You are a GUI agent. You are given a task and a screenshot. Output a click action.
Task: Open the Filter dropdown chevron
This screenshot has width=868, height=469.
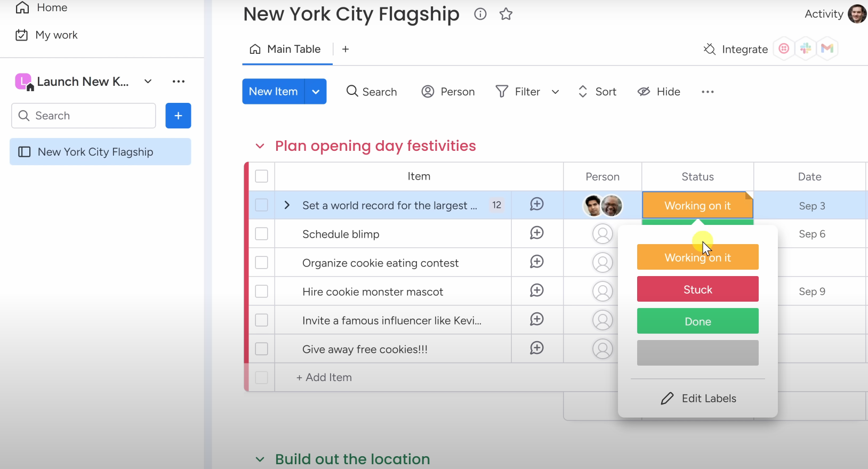(555, 92)
